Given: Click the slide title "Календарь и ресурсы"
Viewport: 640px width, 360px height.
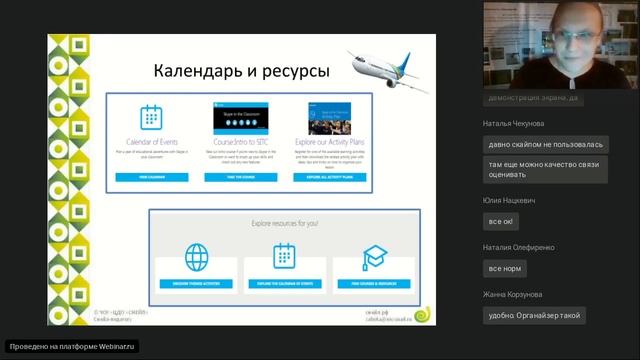Looking at the screenshot, I should tap(242, 71).
